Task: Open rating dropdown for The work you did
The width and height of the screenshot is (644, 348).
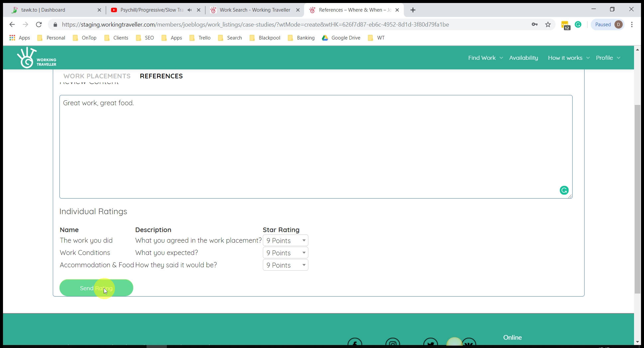Action: click(x=285, y=240)
